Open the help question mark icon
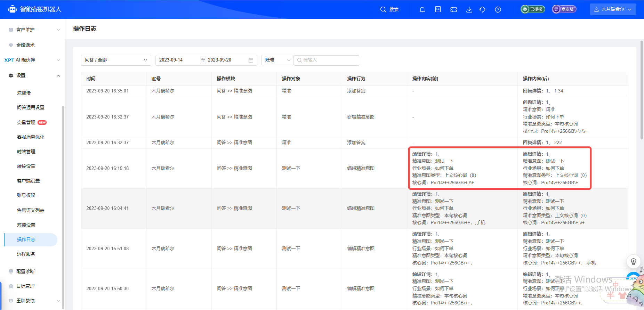This screenshot has height=310, width=644. point(498,9)
